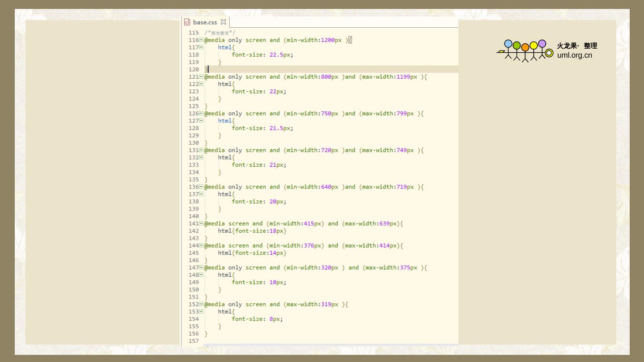Close the base.css tab with its X icon
This screenshot has height=362, width=644.
point(223,22)
